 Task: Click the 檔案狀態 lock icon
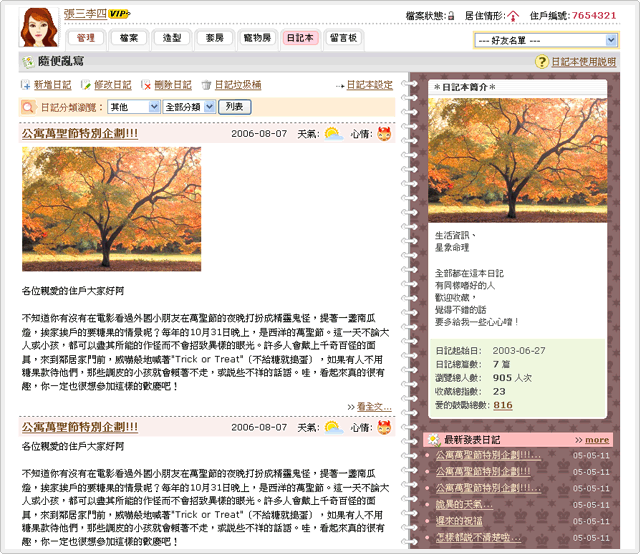point(451,16)
